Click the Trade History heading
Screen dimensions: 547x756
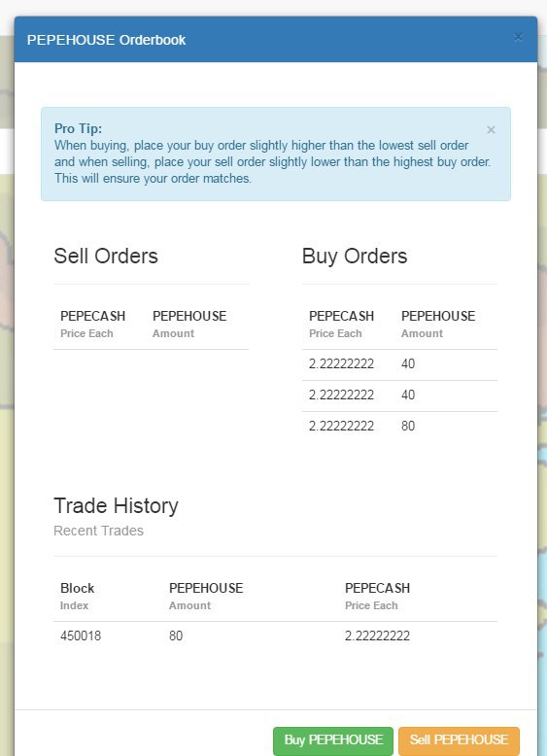(116, 505)
